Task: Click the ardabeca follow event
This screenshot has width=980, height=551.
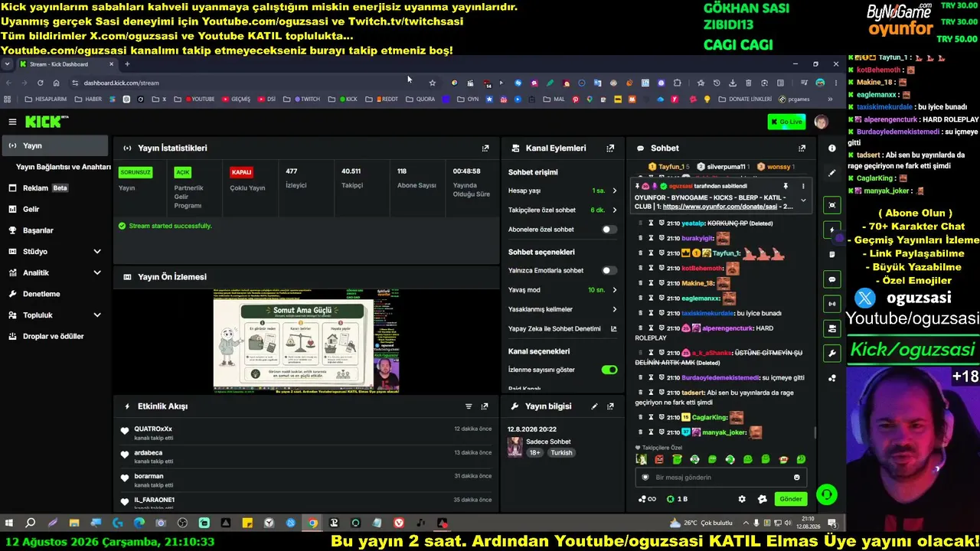Action: pos(306,457)
